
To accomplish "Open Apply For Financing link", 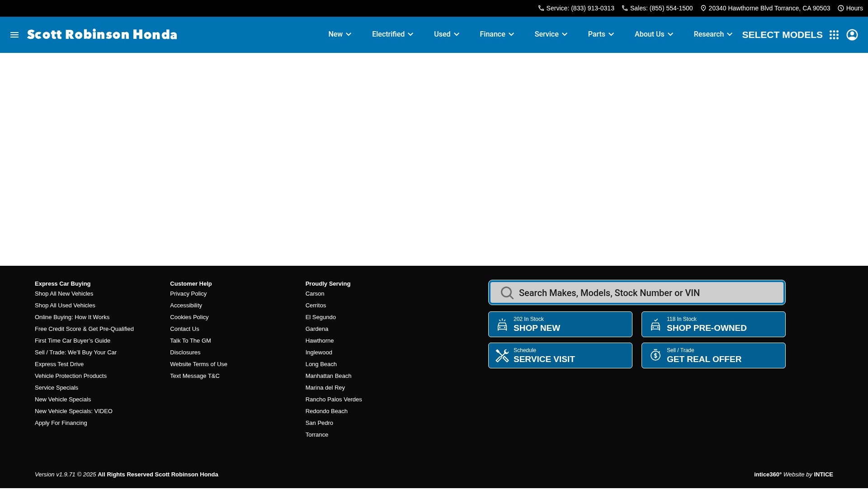I will coord(61,423).
